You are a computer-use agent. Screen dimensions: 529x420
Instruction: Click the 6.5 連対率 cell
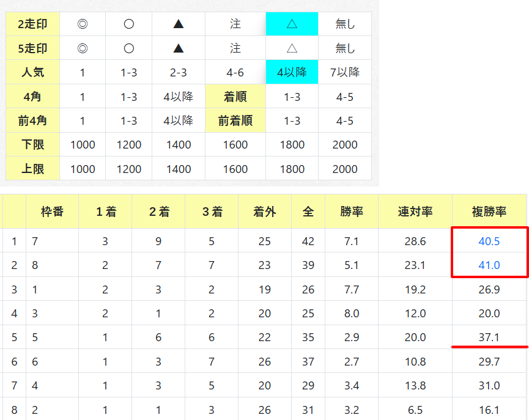[x=415, y=410]
